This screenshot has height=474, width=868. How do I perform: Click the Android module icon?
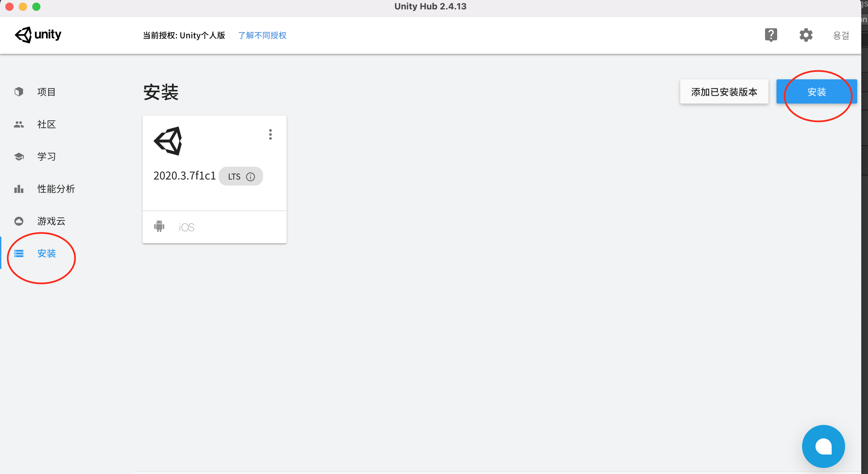(x=159, y=226)
